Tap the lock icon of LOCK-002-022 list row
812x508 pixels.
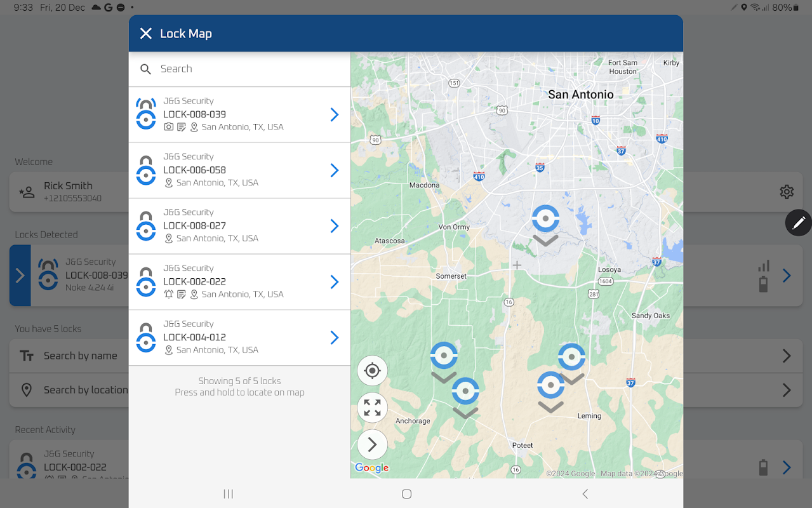pos(146,282)
